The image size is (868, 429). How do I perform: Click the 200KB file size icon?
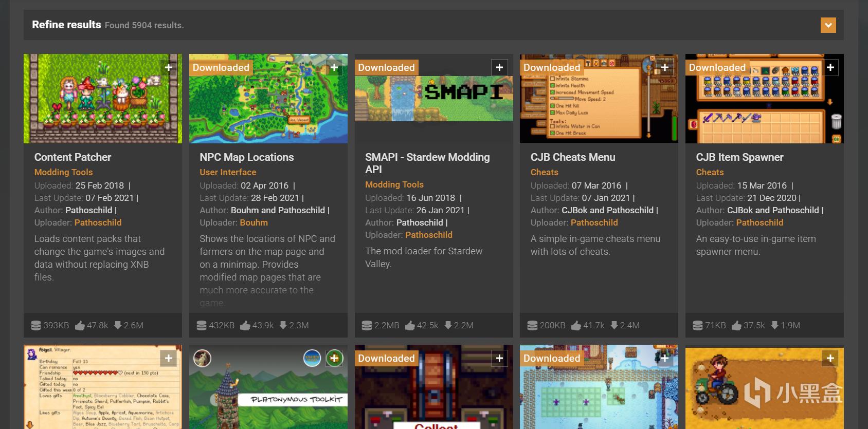(532, 325)
